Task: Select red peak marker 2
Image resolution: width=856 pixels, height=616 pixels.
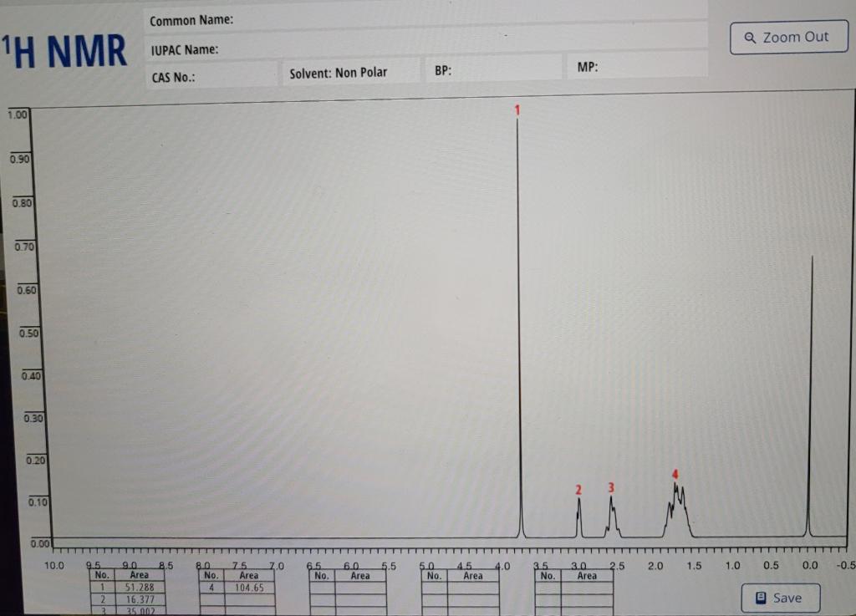Action: pyautogui.click(x=578, y=488)
